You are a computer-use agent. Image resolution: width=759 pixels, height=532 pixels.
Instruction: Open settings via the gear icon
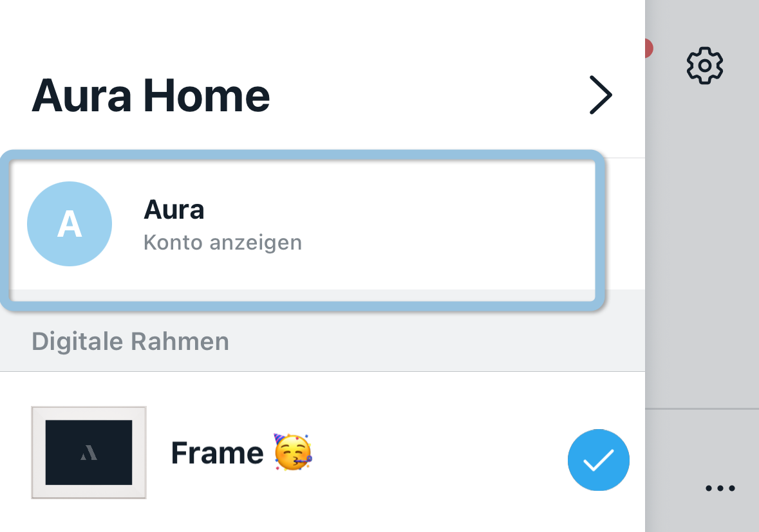705,65
